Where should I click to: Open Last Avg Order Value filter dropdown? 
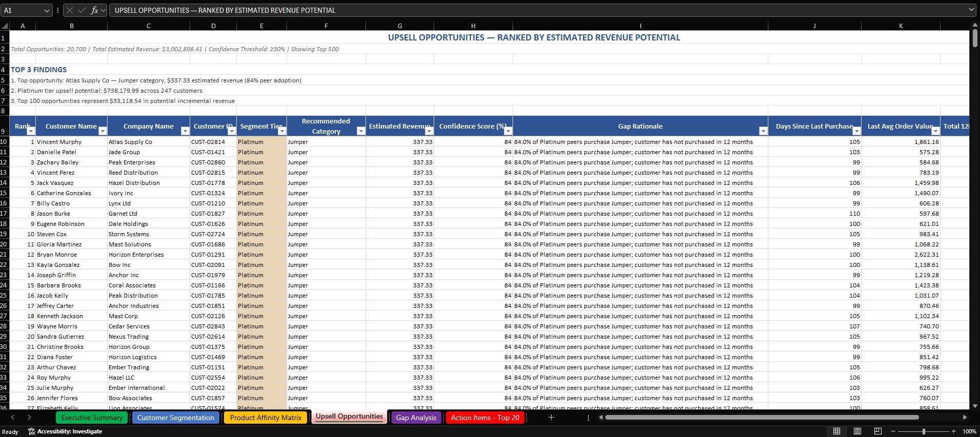pos(935,131)
